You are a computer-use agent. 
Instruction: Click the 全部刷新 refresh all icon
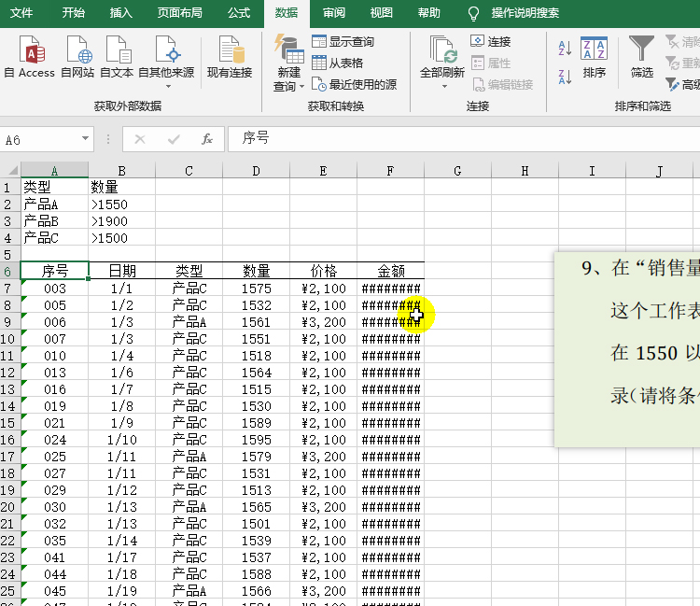click(x=442, y=50)
